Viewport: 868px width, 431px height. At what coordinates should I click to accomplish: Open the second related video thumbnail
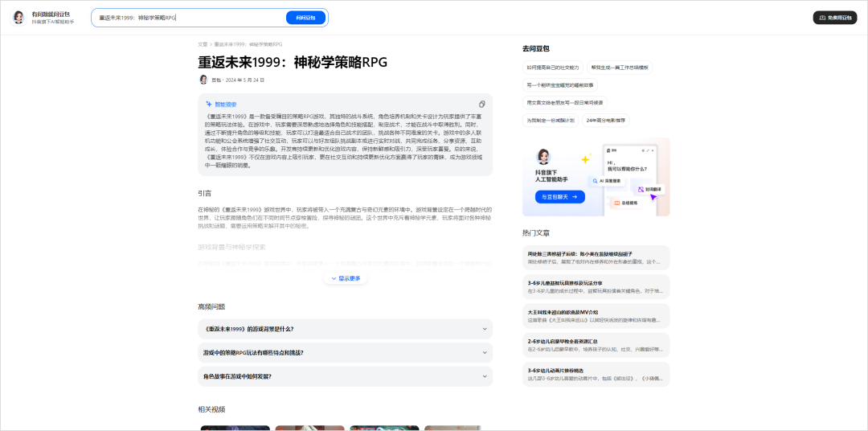[310, 429]
